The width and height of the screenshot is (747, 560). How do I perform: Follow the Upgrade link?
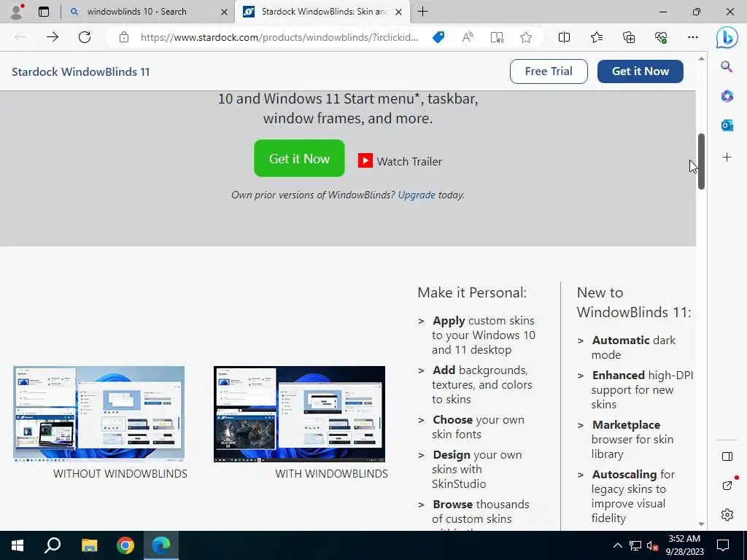pyautogui.click(x=417, y=195)
